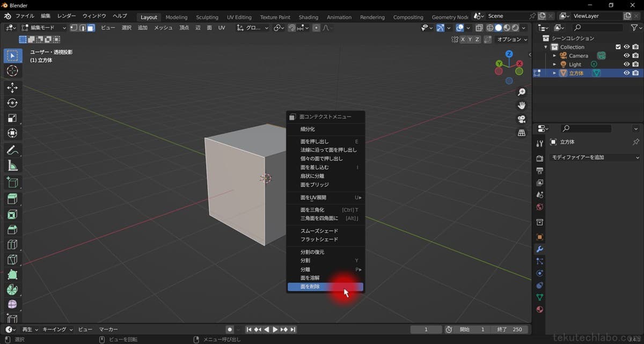The image size is (644, 344).
Task: Enable face select mode
Action: pos(91,27)
